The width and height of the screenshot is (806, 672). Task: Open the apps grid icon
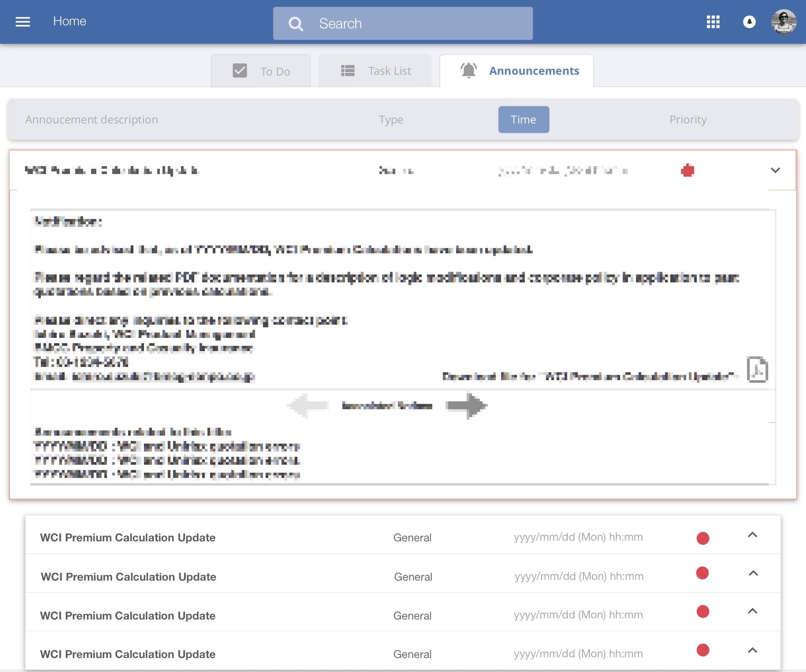coord(713,22)
